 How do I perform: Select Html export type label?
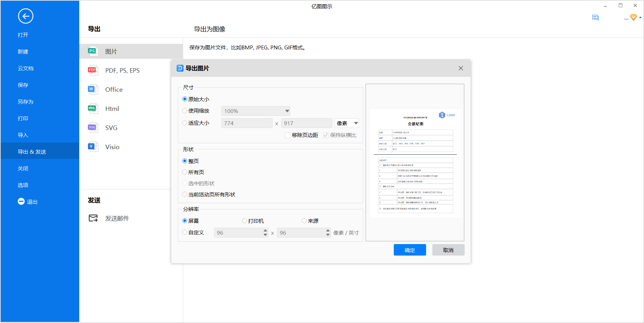112,108
